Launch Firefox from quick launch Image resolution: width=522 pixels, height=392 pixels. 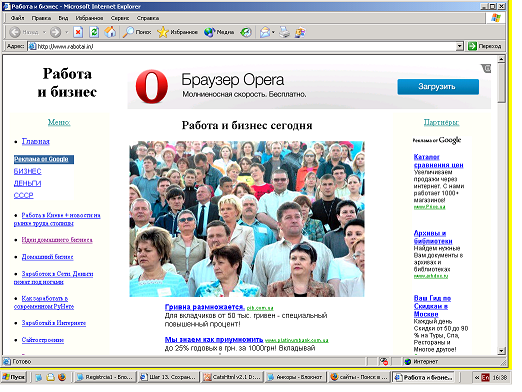(62, 377)
